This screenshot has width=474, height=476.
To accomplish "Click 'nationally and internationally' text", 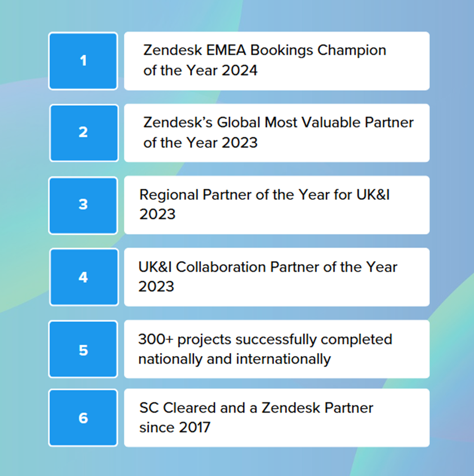I will 235,359.
